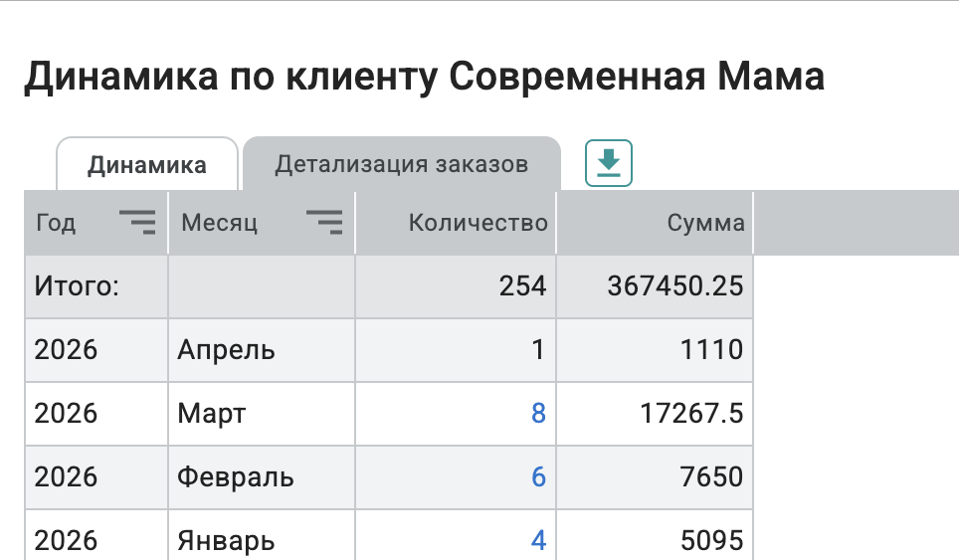
Task: Click the Месяц column header label
Action: (219, 223)
